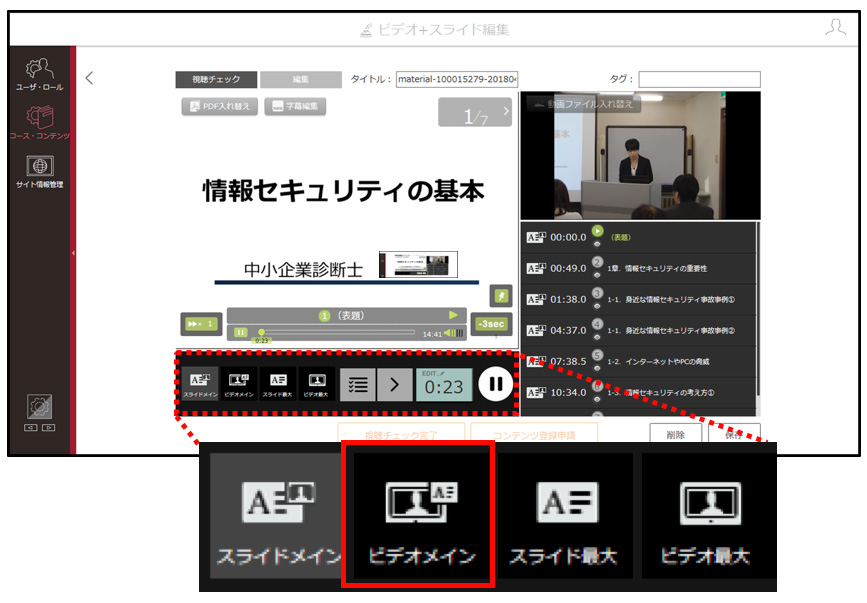
Task: Open the chapter checklist icon button
Action: coord(357,384)
